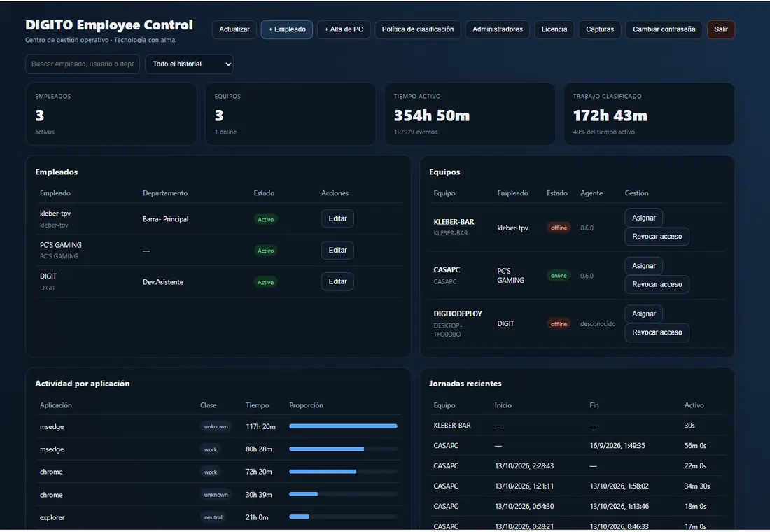Click the Departamento column header
The height and width of the screenshot is (532, 770).
point(165,193)
